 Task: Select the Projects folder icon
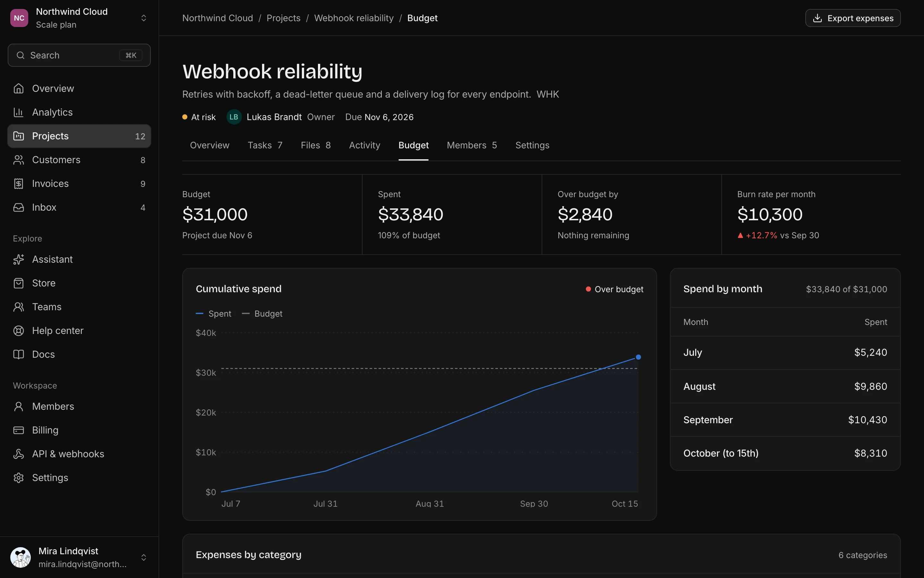pyautogui.click(x=18, y=136)
